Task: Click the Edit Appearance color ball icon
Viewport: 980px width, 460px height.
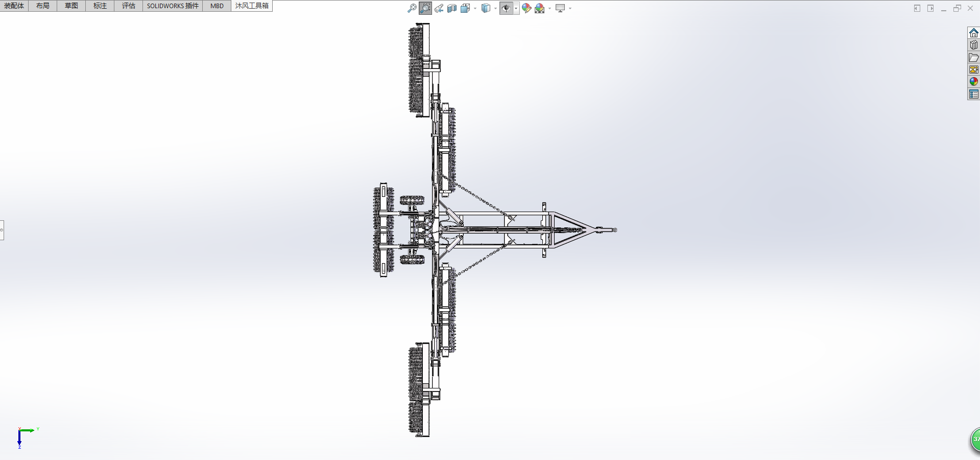Action: pos(527,8)
